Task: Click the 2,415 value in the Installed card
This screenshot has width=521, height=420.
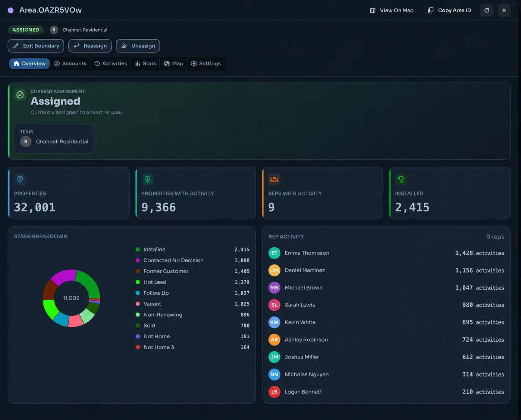Action: click(412, 207)
